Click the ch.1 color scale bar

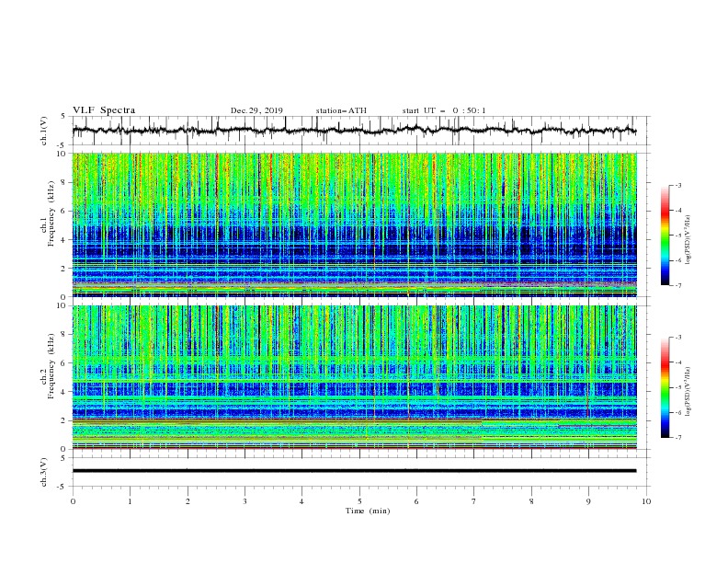click(665, 236)
